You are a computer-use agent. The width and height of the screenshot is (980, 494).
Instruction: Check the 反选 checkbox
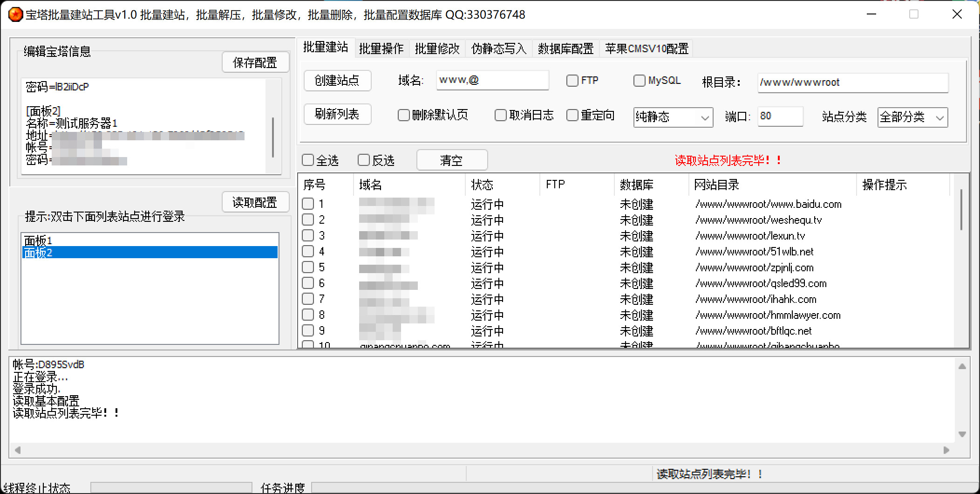[364, 160]
